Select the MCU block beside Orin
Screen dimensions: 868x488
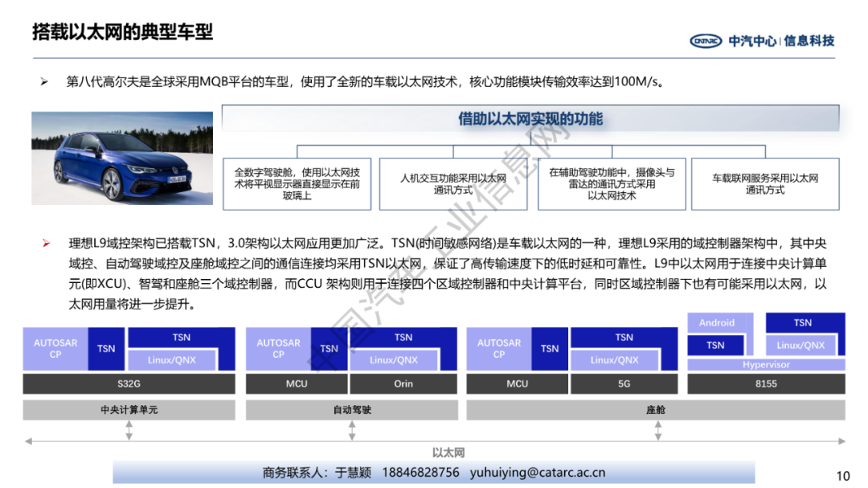coord(297,383)
